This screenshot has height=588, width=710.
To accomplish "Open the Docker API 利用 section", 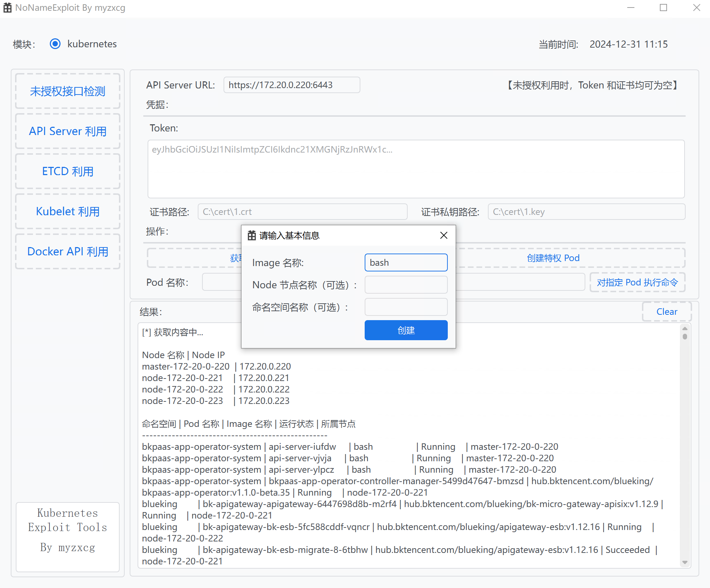I will pyautogui.click(x=68, y=252).
